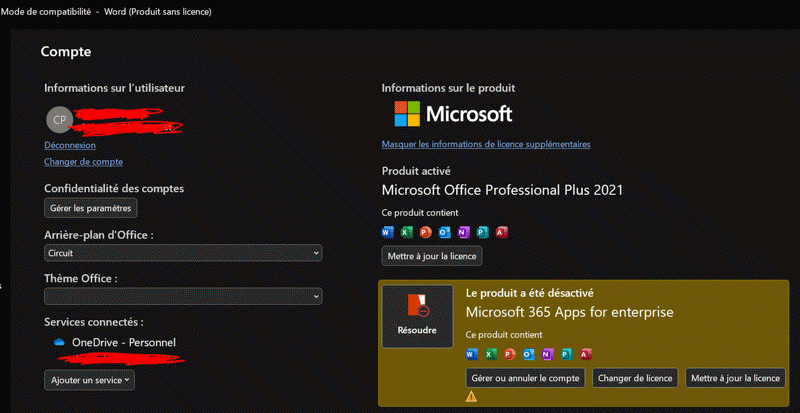Open Arrière-plan d'Office dropdown showing Circuit

183,253
